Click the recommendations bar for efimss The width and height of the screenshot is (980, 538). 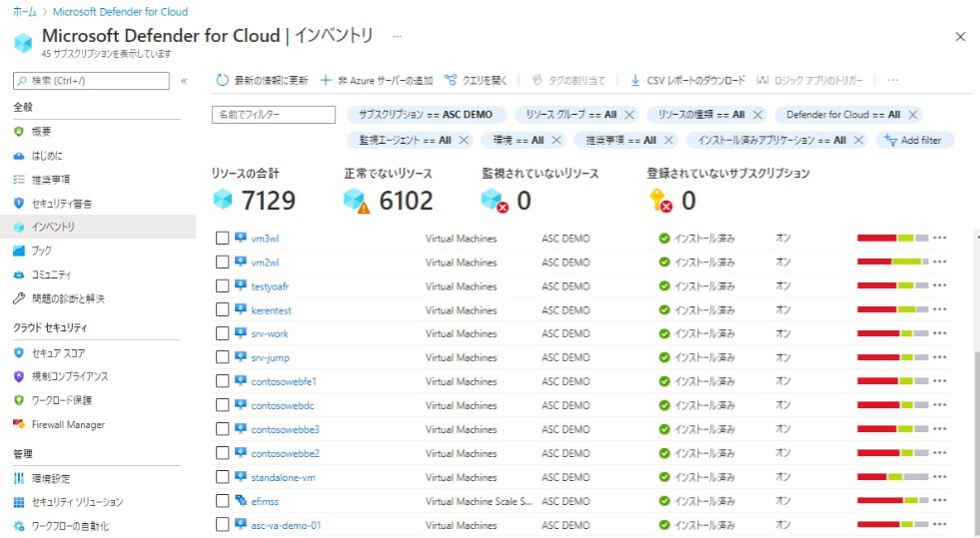pos(892,500)
